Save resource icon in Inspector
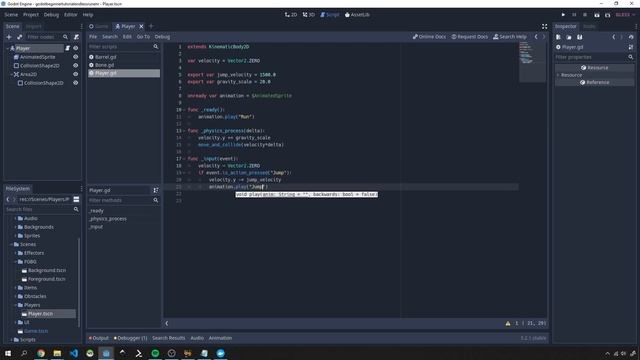Screen dimensions: 640x360 (580, 37)
